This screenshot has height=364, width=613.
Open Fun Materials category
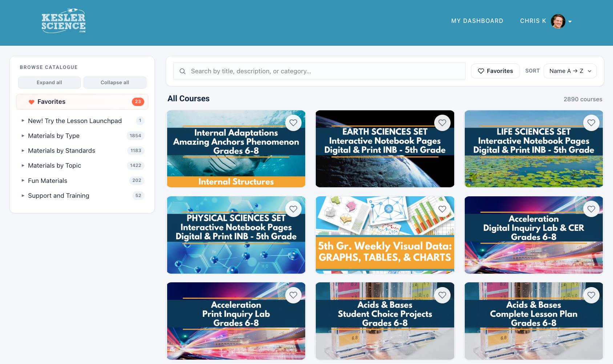(48, 181)
